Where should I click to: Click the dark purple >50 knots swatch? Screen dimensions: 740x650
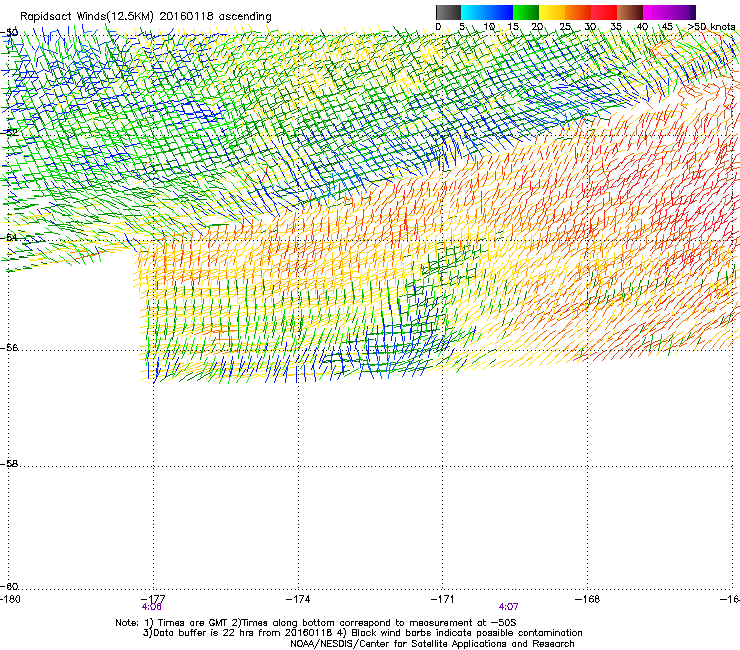click(693, 12)
